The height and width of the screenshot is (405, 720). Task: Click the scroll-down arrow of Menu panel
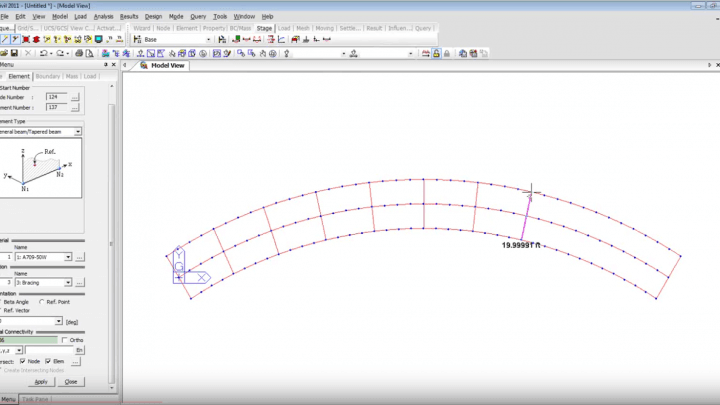click(112, 388)
